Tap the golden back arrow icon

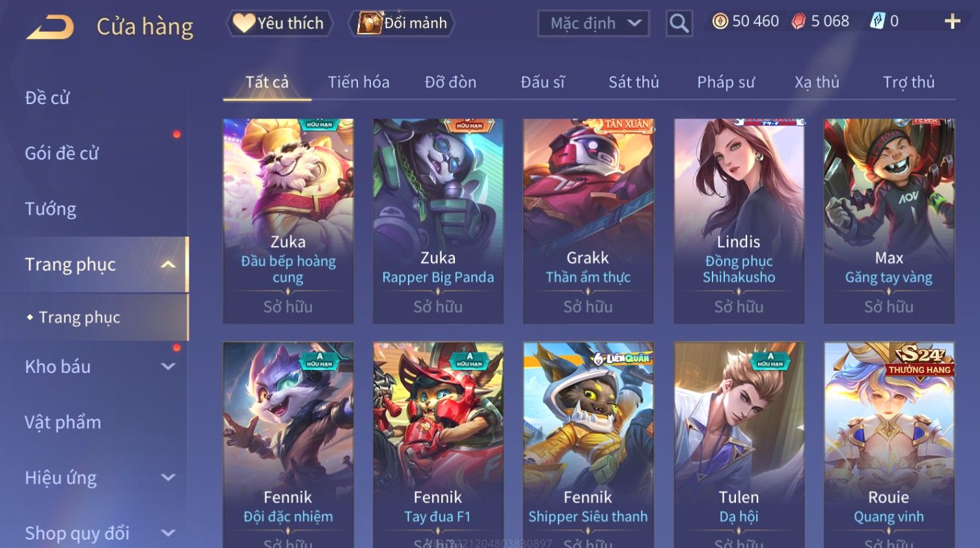pyautogui.click(x=50, y=27)
